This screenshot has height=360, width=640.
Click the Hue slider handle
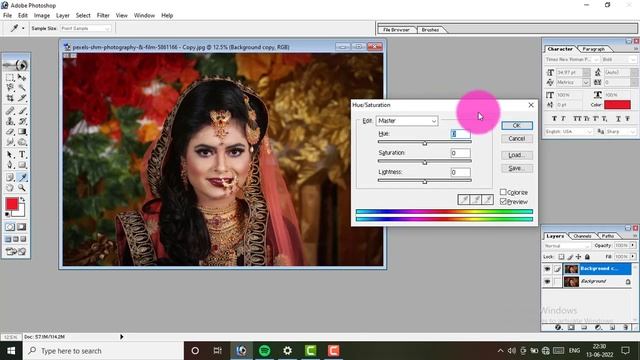[425, 143]
